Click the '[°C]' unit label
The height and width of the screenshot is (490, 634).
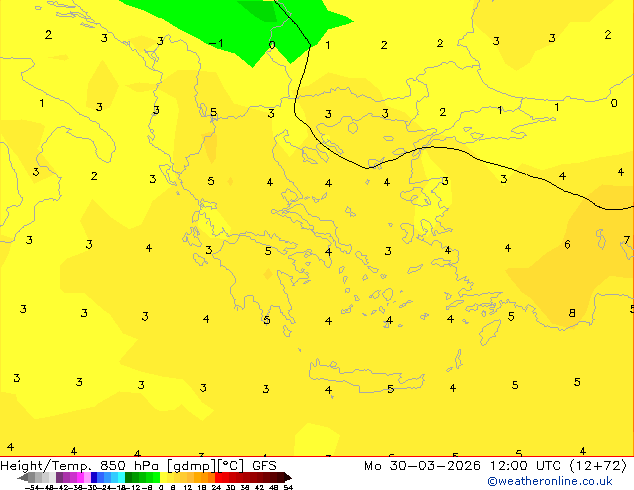tap(231, 466)
